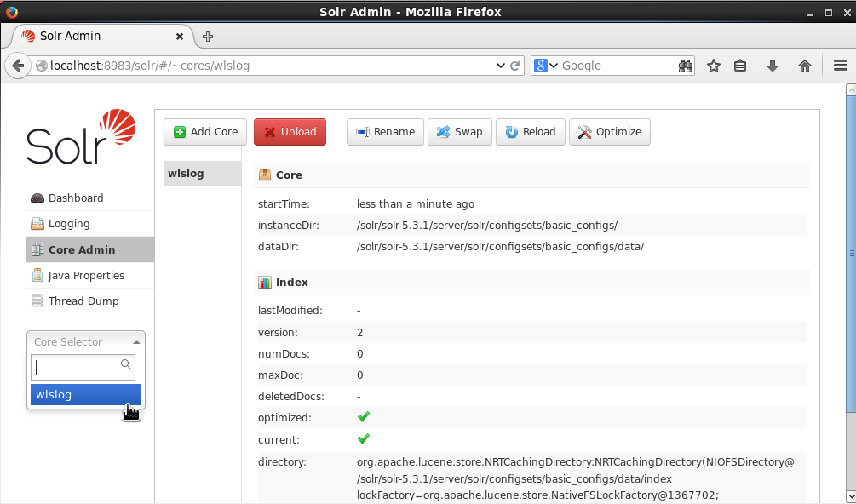Screen dimensions: 856x504
Task: Click the Thread Dump icon
Action: (37, 301)
